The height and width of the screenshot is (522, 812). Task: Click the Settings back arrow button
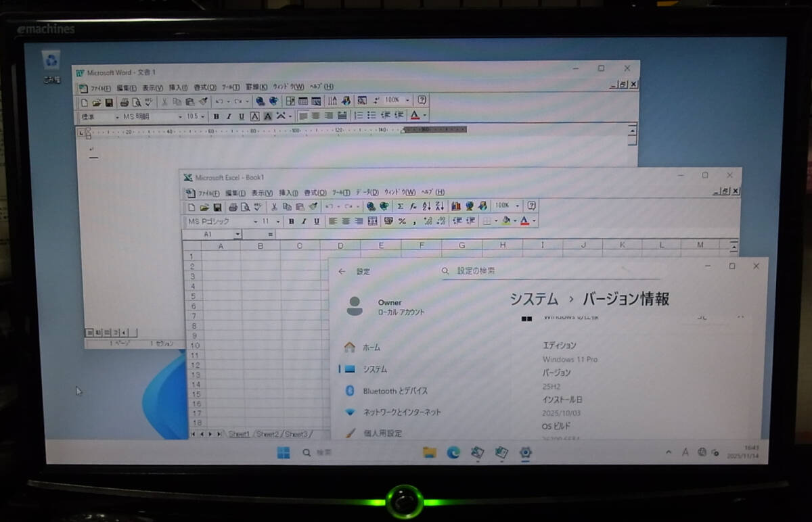point(342,272)
